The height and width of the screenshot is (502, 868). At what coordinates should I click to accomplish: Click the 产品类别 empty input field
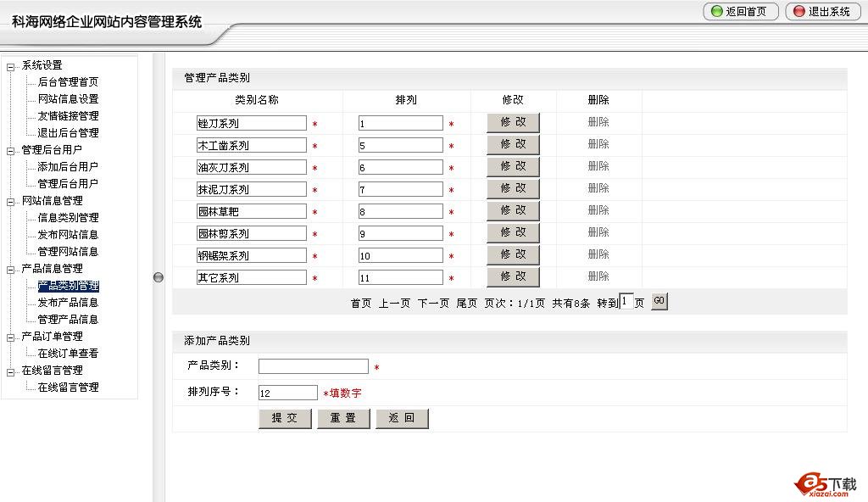tap(313, 366)
